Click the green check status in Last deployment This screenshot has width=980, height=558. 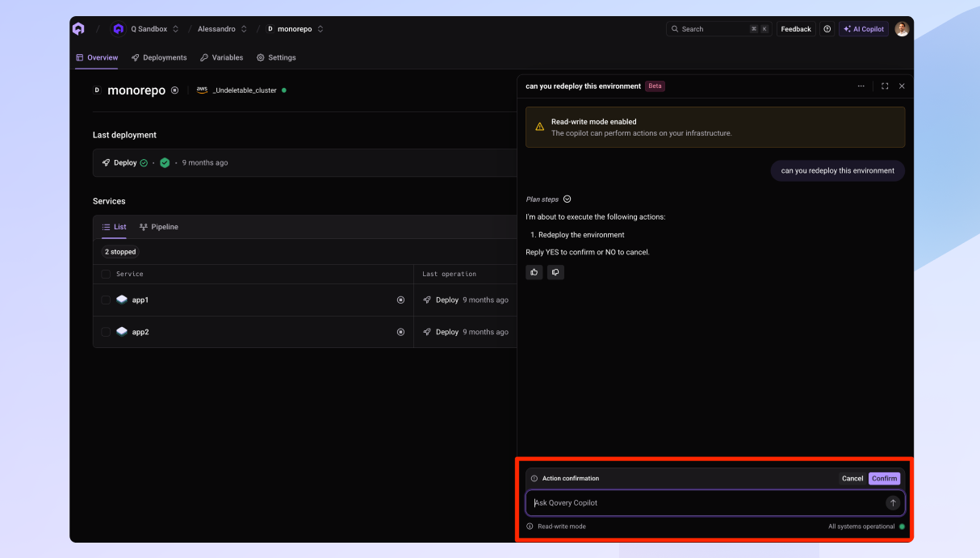[x=165, y=162]
